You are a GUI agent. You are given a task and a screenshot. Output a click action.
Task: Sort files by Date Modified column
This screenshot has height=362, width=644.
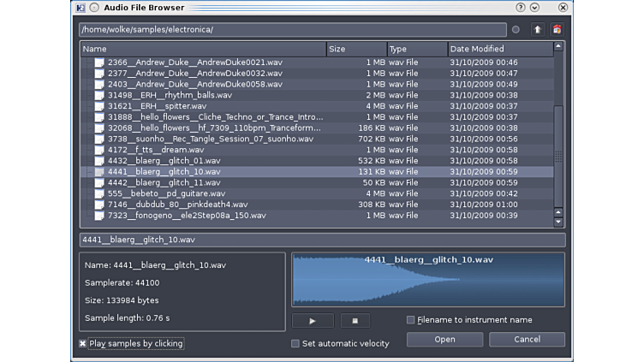click(499, 49)
